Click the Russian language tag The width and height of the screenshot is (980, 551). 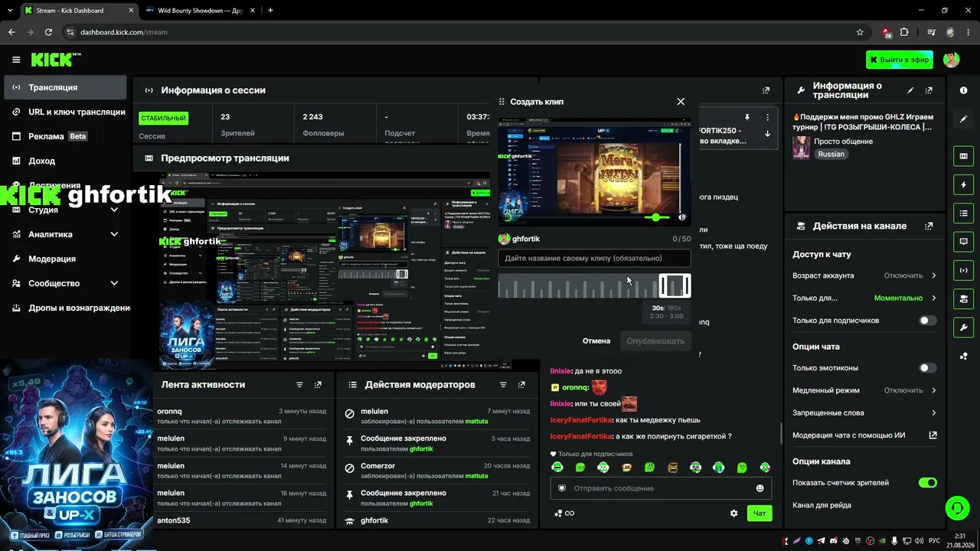[831, 154]
